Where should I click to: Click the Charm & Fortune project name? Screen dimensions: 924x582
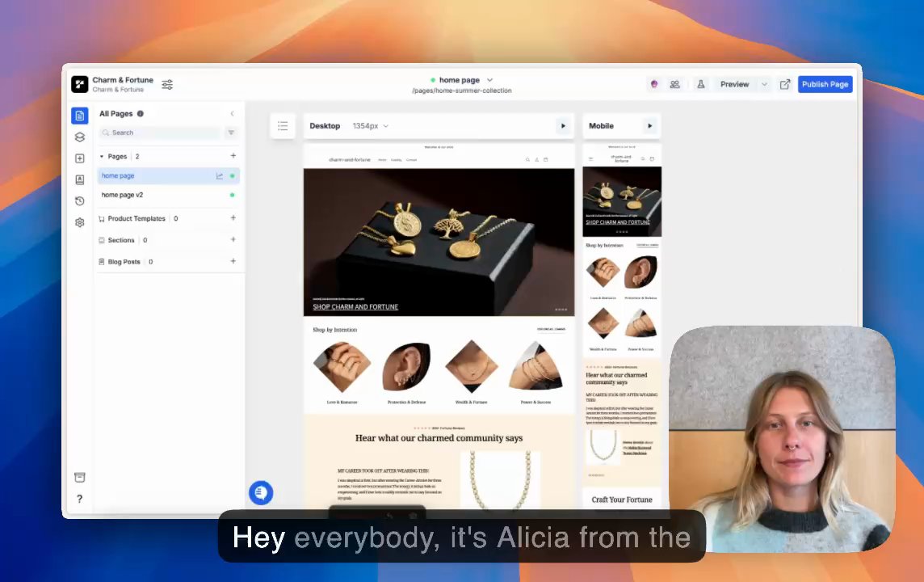pyautogui.click(x=123, y=79)
